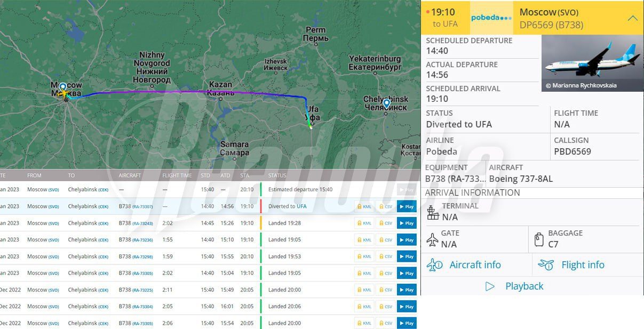
Task: Open the UFA link in the status column
Action: 301,206
